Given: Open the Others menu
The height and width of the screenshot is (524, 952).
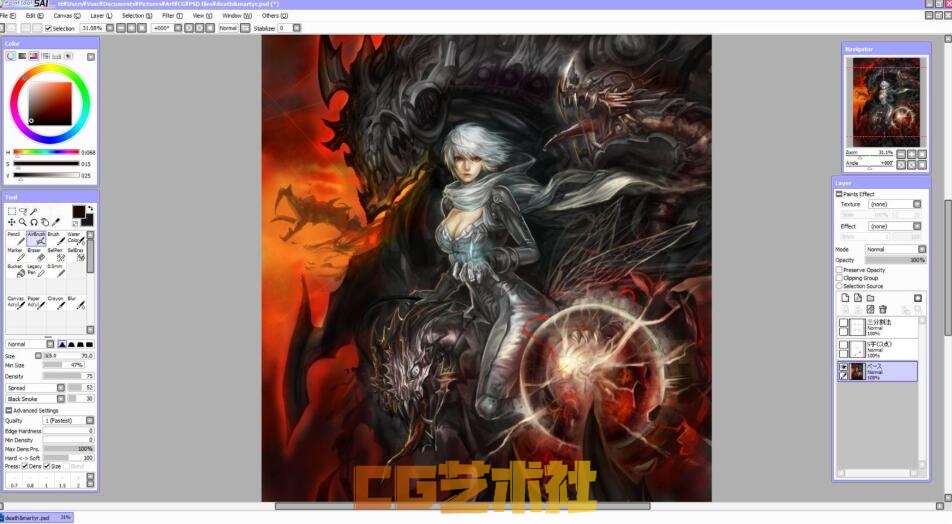Looking at the screenshot, I should (275, 16).
